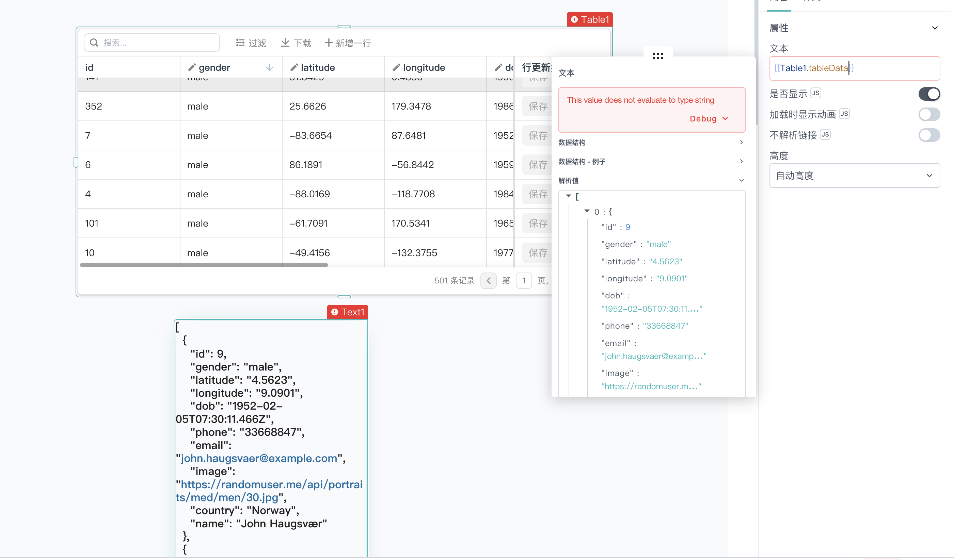Click cell with latitude -83.6654

333,135
